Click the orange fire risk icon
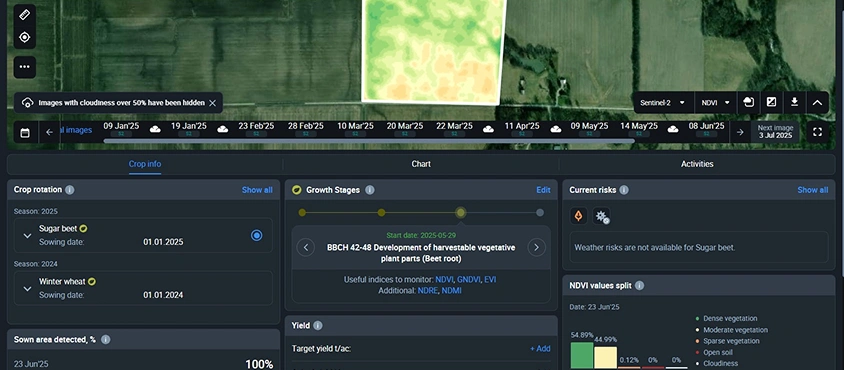 click(x=579, y=216)
